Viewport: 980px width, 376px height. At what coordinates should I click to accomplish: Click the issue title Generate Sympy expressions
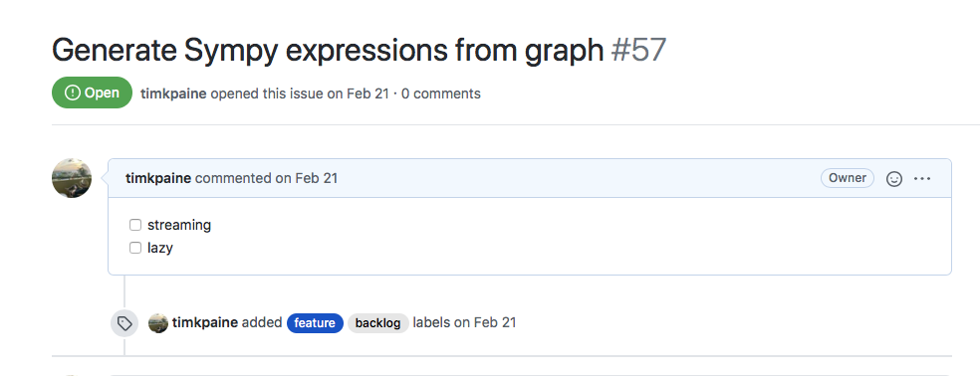pos(328,50)
